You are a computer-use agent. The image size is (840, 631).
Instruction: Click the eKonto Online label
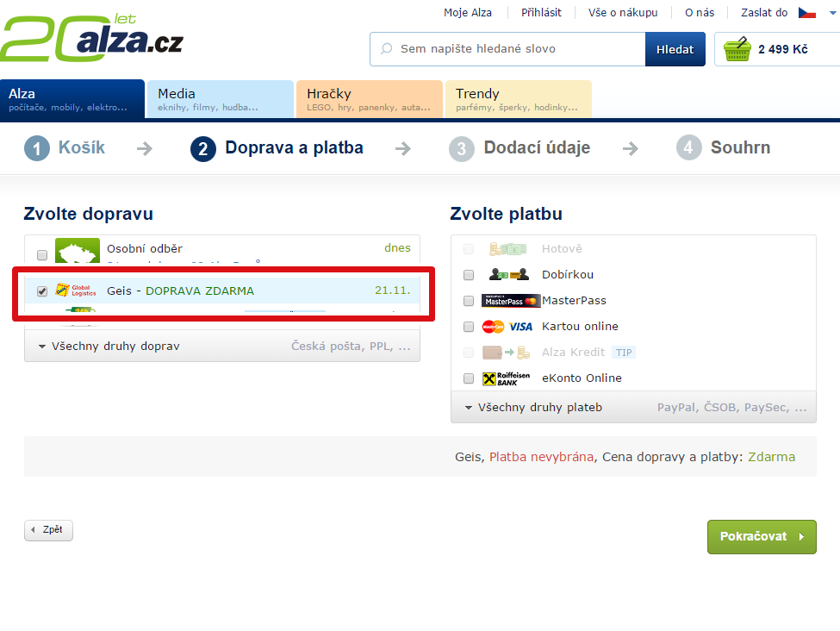click(x=582, y=378)
